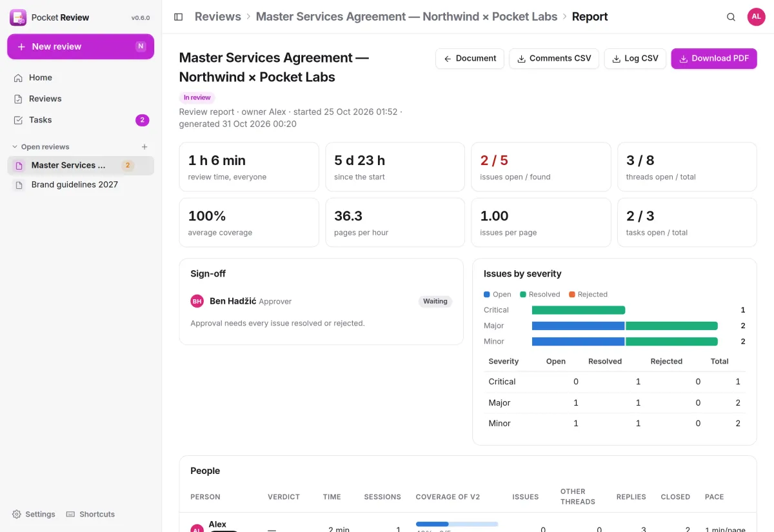Screen dimensions: 774x532
Task: Click the 2 / 3 tasks open card
Action: [687, 222]
